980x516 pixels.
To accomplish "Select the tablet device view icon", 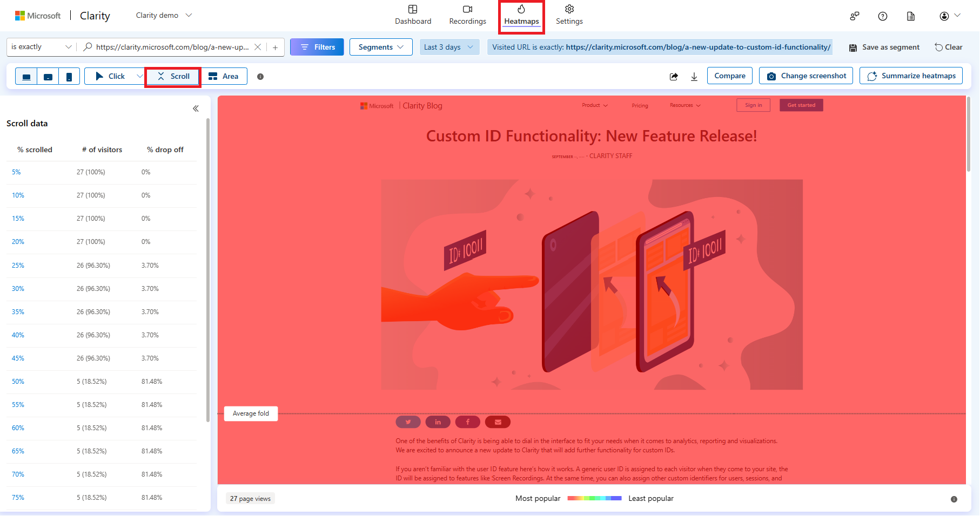I will point(48,77).
